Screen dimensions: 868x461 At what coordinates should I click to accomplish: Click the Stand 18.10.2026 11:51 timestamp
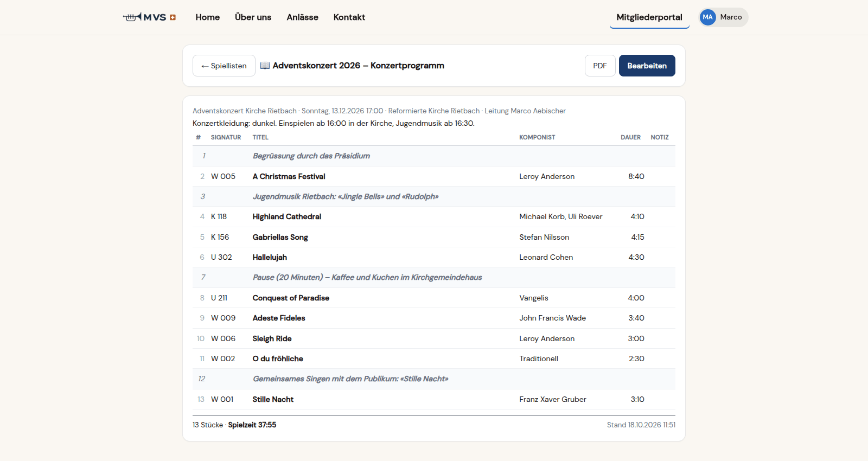point(641,425)
